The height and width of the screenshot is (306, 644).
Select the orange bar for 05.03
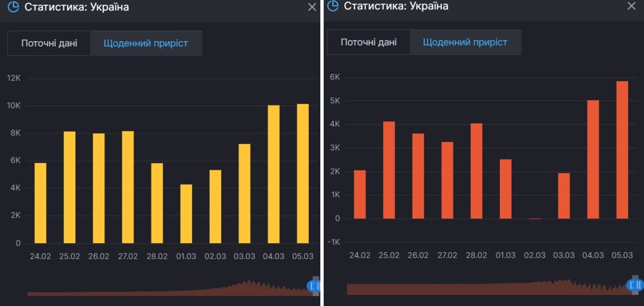click(622, 150)
